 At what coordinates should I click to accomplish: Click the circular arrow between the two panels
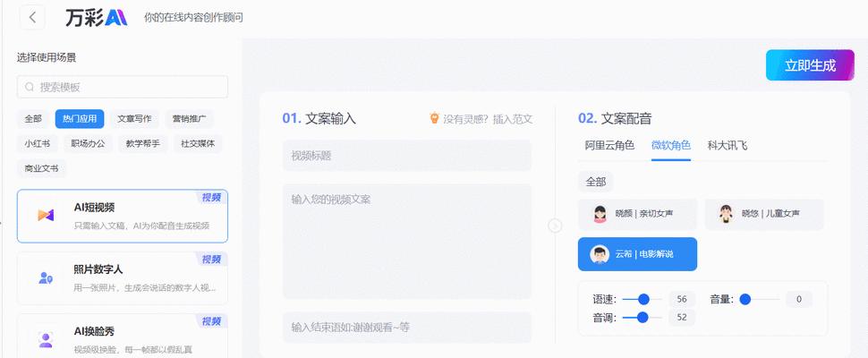555,226
